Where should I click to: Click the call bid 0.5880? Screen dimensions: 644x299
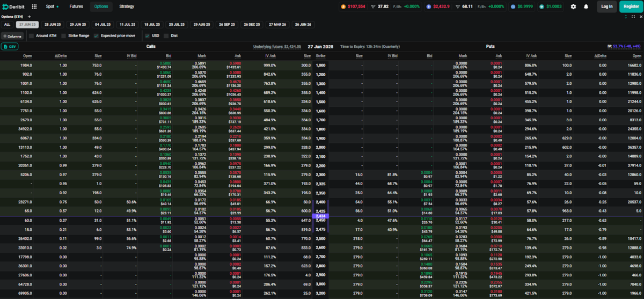coord(165,63)
